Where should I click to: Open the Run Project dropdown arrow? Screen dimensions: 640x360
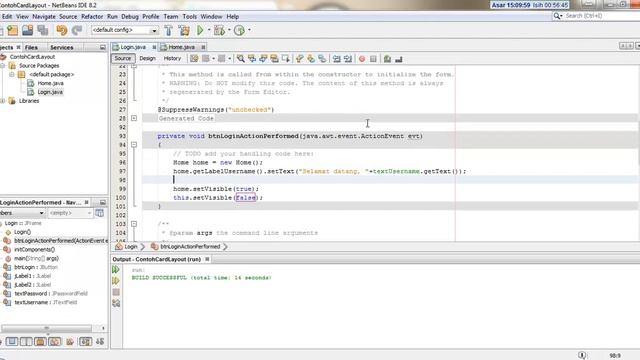pos(209,30)
